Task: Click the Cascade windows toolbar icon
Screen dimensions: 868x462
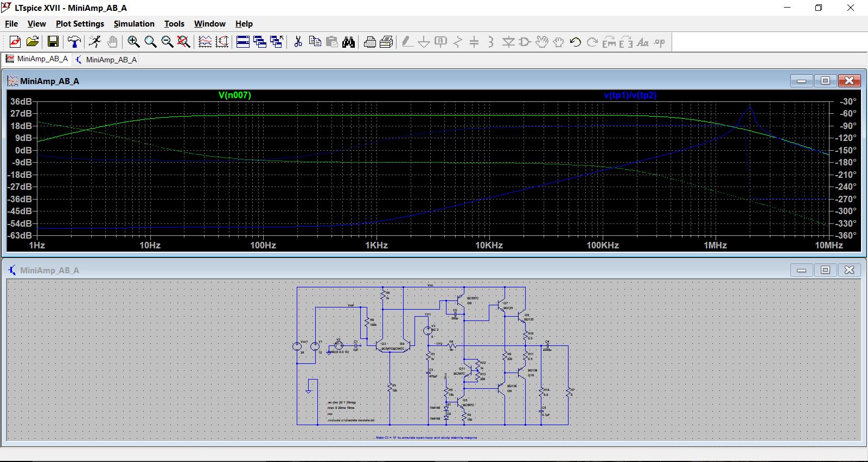Action: tap(260, 42)
